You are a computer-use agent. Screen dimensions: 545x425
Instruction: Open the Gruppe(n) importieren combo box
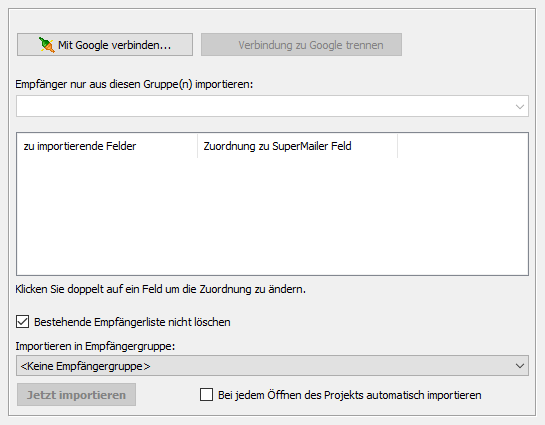tap(272, 106)
